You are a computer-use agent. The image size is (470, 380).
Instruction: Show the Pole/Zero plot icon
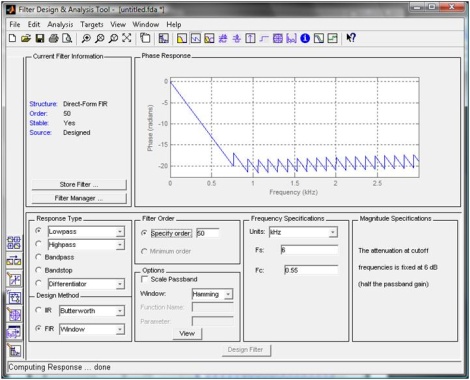click(278, 38)
